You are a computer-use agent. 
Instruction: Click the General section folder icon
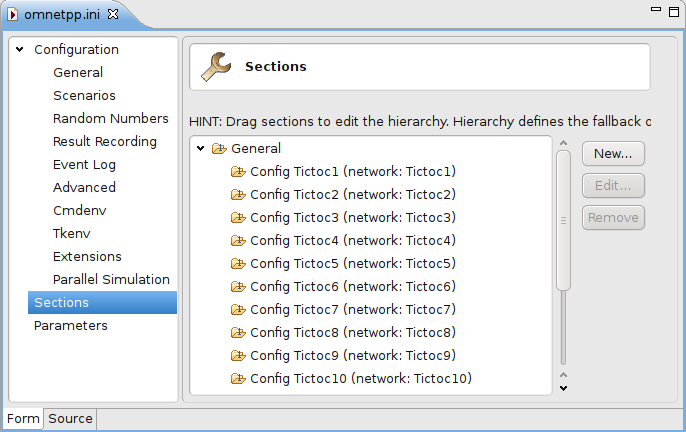[219, 149]
